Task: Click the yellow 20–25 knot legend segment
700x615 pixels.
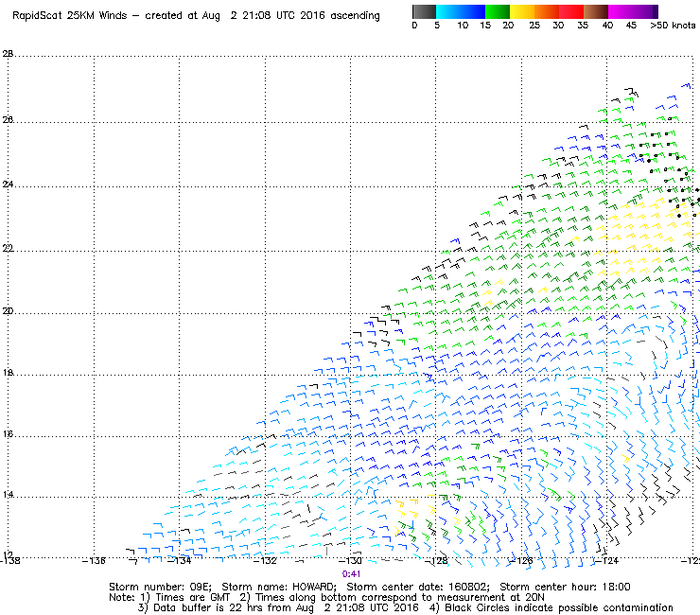Action: pos(522,11)
